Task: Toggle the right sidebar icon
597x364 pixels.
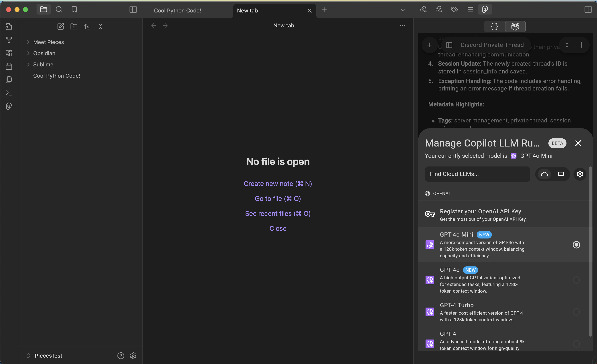Action: [x=588, y=10]
